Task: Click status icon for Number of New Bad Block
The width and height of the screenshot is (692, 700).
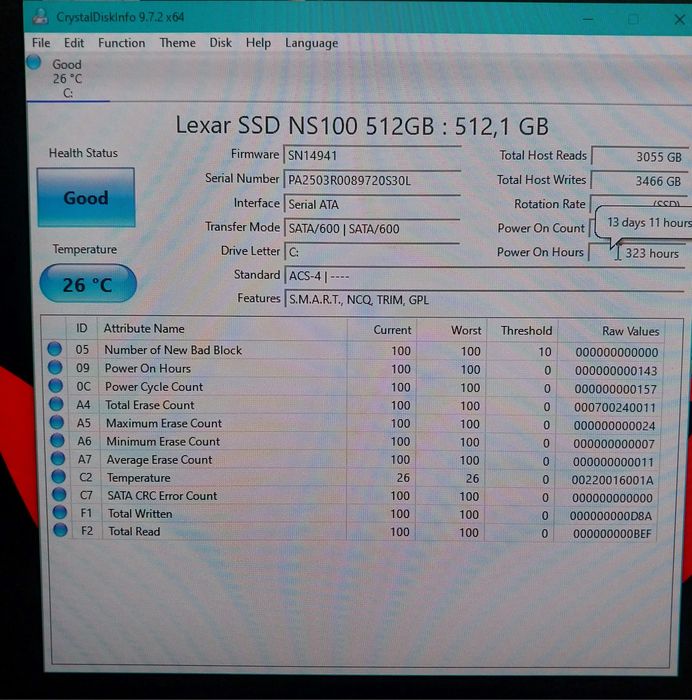Action: coord(54,349)
